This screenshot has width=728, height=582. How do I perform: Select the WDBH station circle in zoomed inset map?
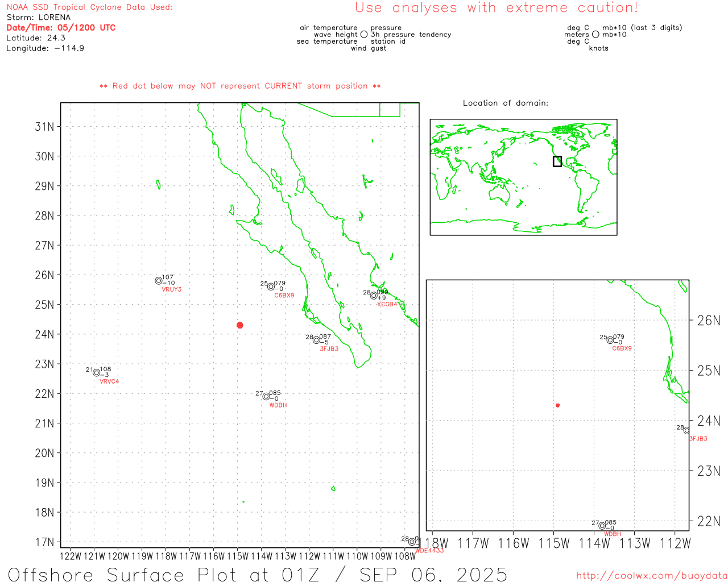[x=602, y=526]
